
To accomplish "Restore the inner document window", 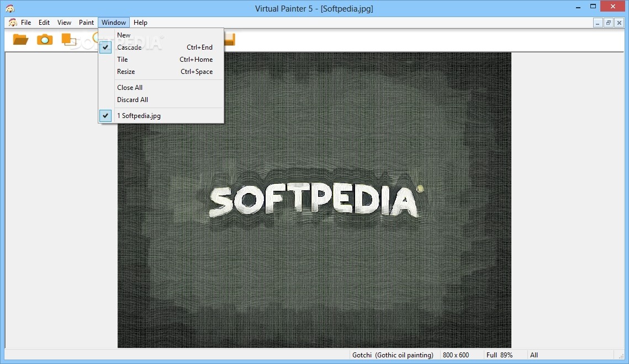I will (609, 23).
